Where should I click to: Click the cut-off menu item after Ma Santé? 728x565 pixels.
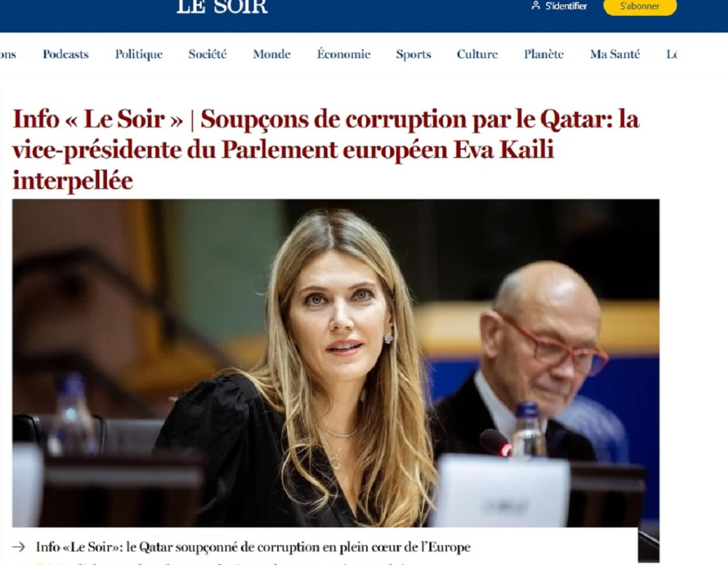671,55
